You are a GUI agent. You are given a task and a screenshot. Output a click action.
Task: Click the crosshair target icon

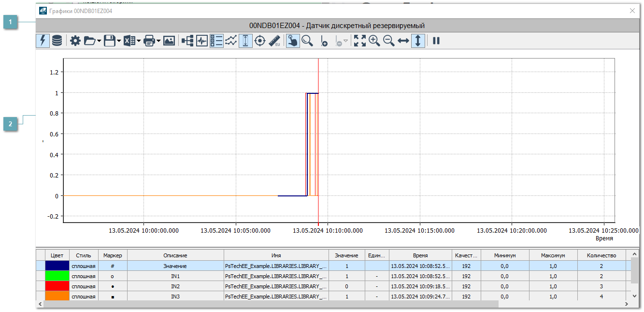[260, 41]
